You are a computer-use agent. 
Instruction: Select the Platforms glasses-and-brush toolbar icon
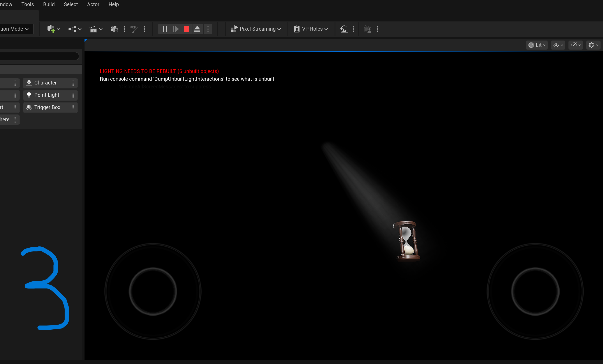(x=134, y=29)
